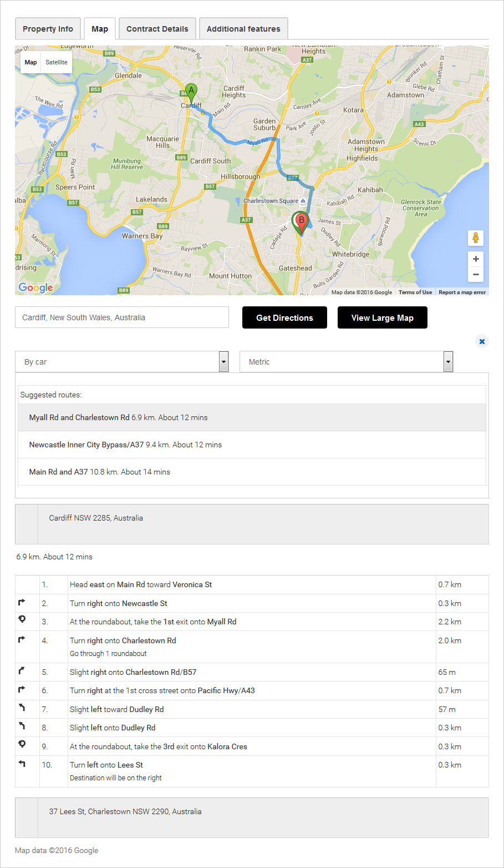Click step 3 first exit onto Myall Rd

[252, 622]
